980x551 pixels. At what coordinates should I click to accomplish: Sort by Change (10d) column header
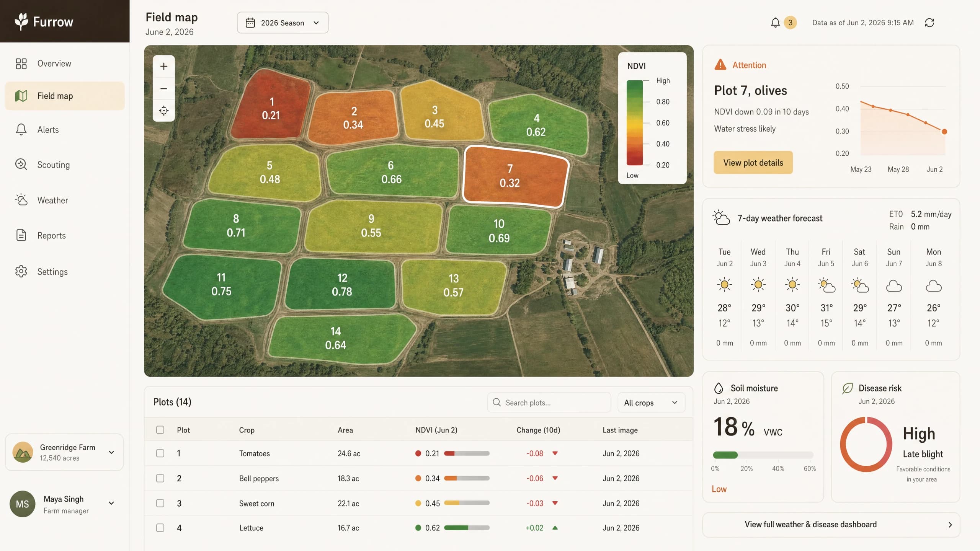[x=538, y=430]
